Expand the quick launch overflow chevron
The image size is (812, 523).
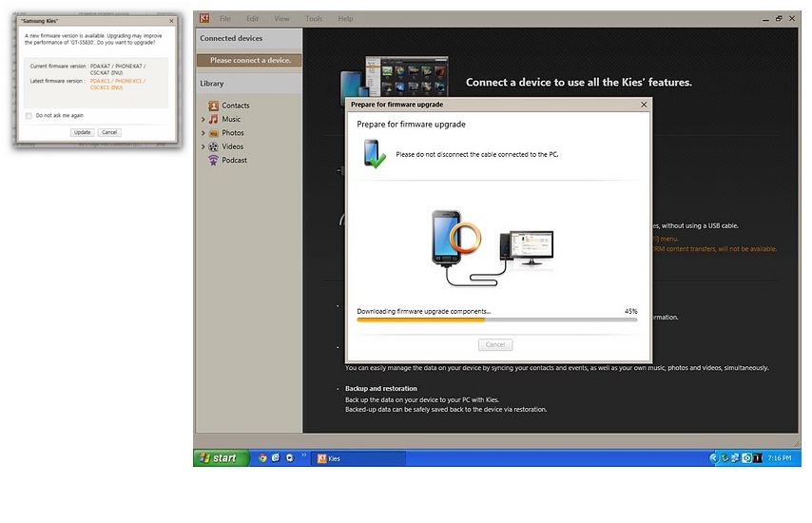coord(304,455)
